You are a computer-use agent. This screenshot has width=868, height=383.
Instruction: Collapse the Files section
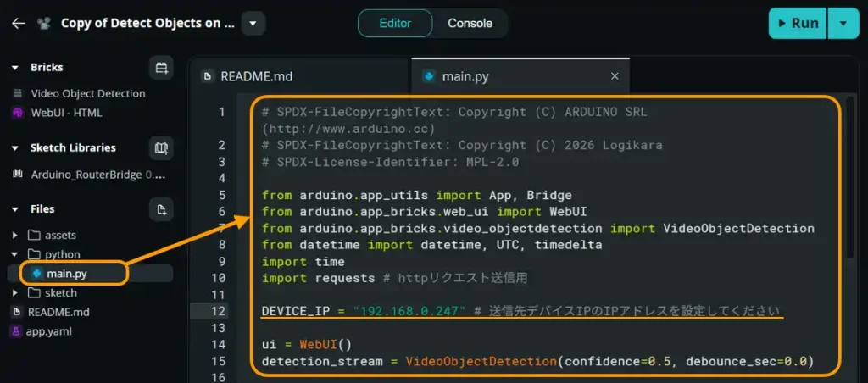(x=15, y=209)
